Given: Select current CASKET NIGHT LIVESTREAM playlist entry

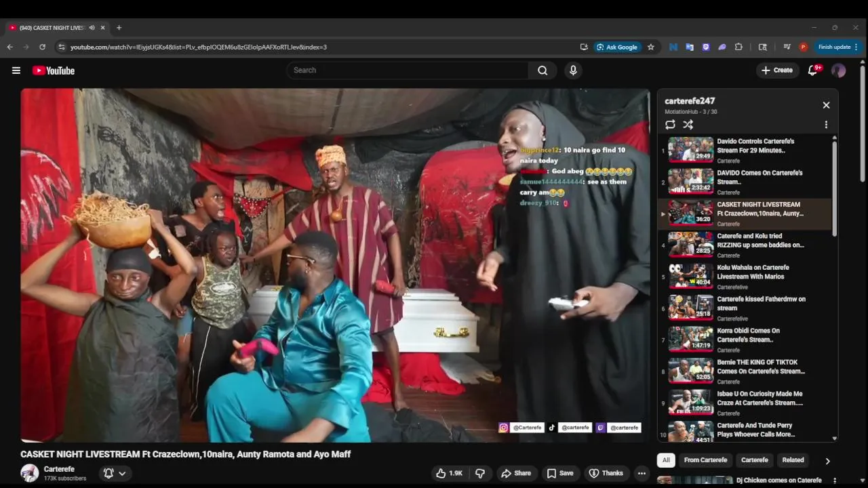Looking at the screenshot, I should click(x=744, y=213).
